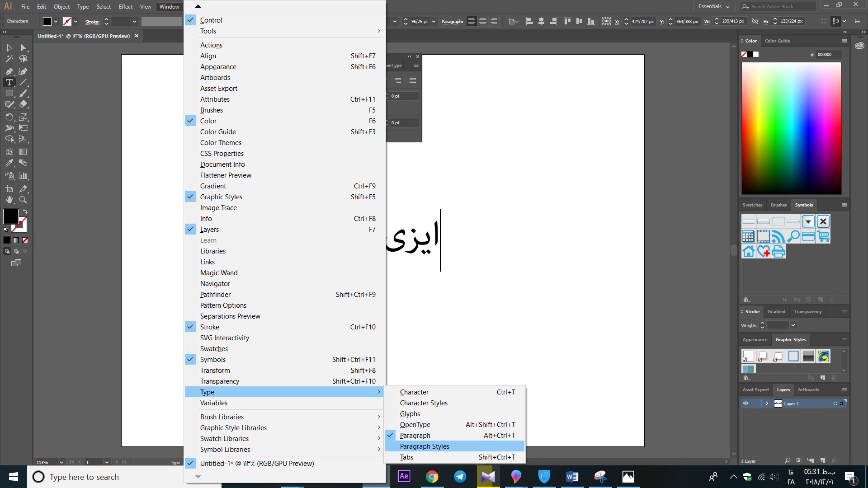The height and width of the screenshot is (488, 868).
Task: Open the Essentials workspace dropdown
Action: [713, 6]
